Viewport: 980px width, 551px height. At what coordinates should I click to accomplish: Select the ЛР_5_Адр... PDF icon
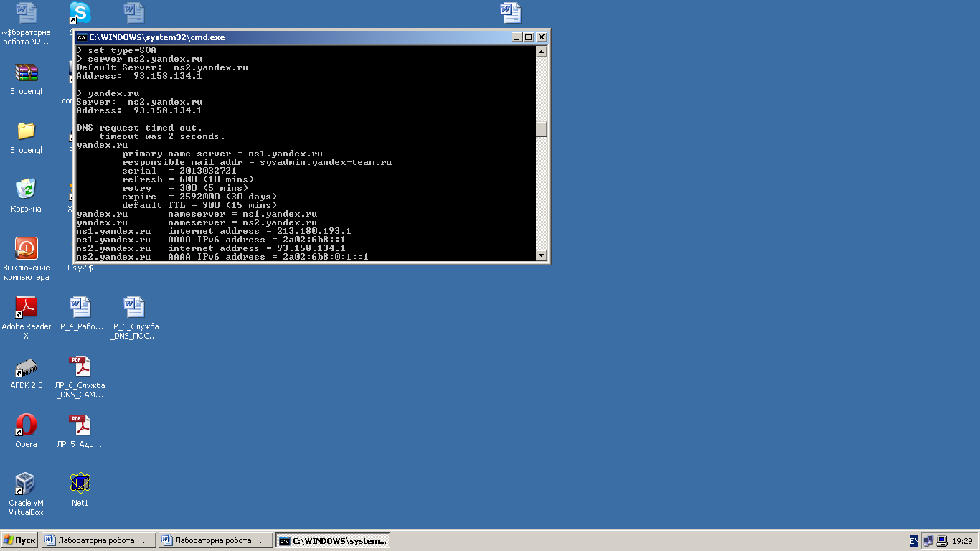pyautogui.click(x=80, y=425)
